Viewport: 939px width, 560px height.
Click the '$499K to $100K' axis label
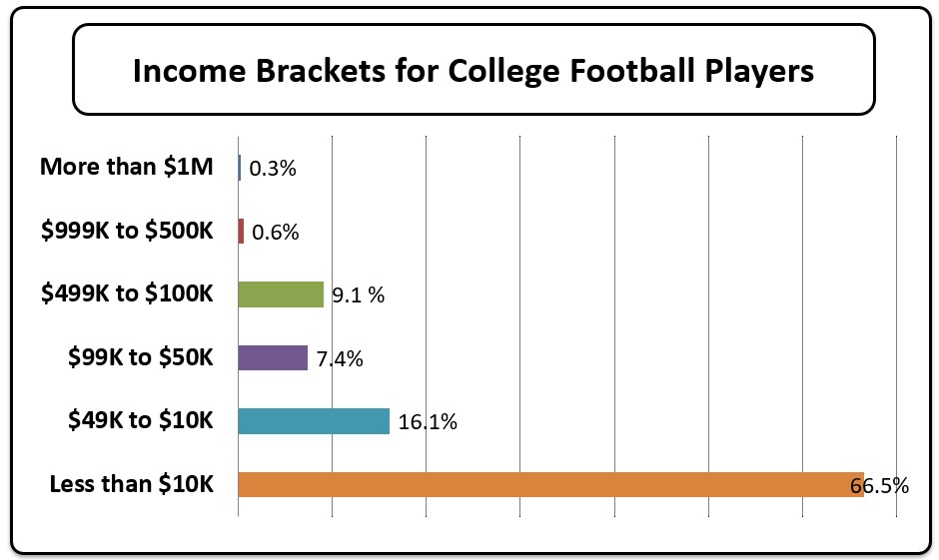point(127,293)
